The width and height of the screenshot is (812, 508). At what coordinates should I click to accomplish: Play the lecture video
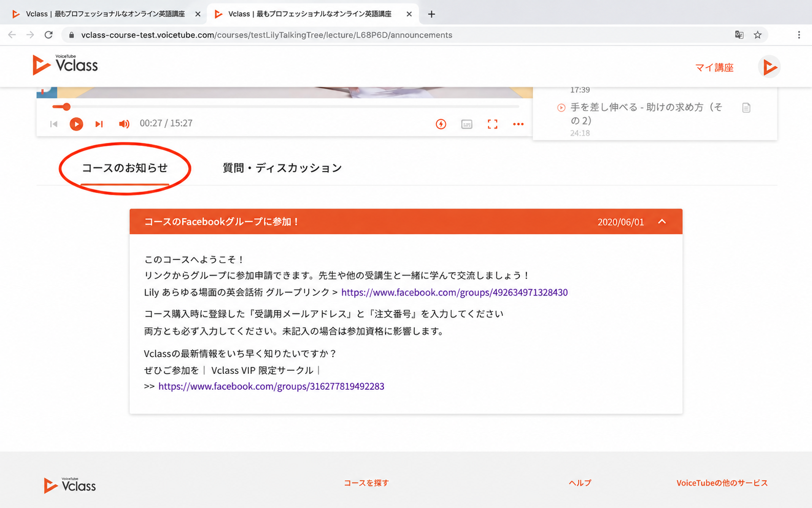(x=76, y=124)
